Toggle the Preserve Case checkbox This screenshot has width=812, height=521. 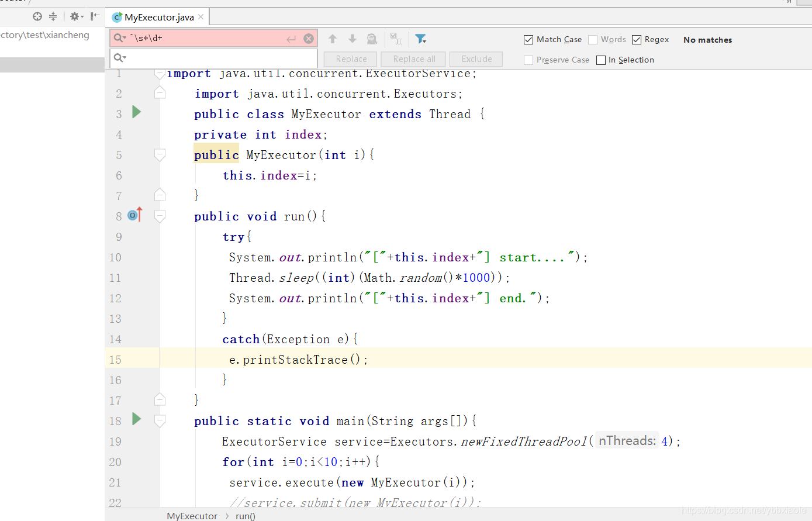528,60
